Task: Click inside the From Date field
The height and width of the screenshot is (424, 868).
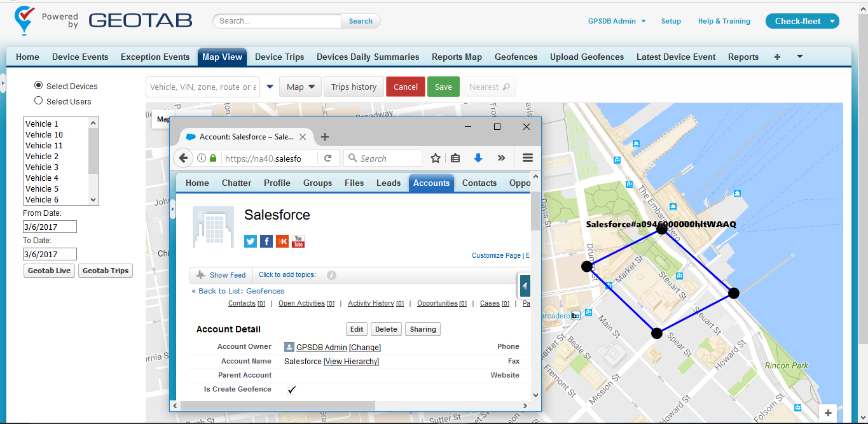Action: (x=49, y=226)
